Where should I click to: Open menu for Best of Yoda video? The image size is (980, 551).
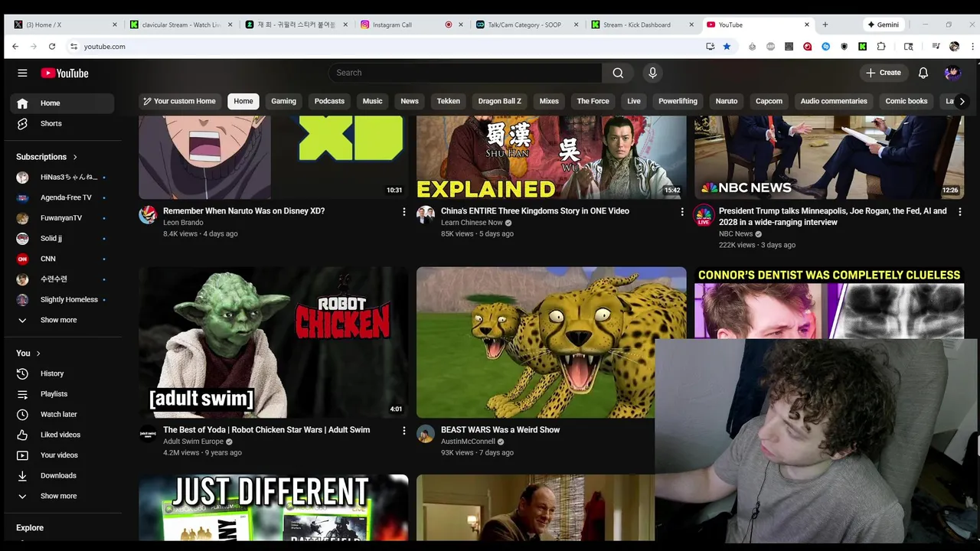(x=404, y=431)
